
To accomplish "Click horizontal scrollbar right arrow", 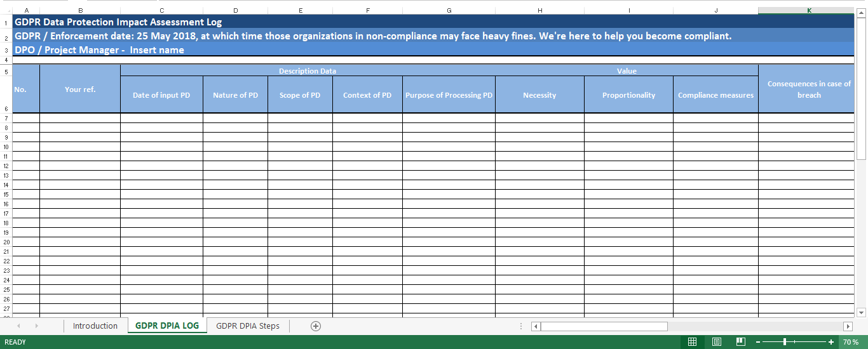I will point(848,326).
